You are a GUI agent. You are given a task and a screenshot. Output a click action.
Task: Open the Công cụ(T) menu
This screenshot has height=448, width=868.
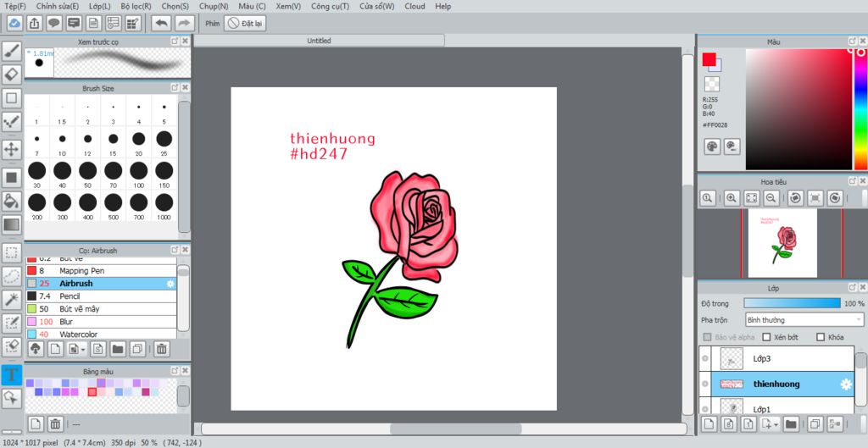[330, 6]
